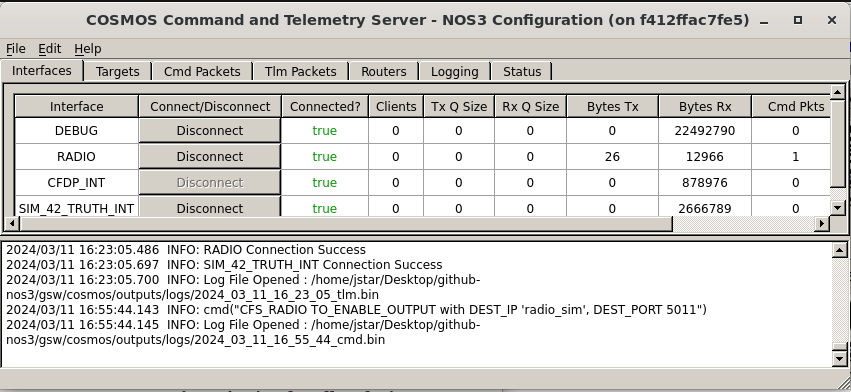Click the DEBUG row's true status

click(325, 131)
